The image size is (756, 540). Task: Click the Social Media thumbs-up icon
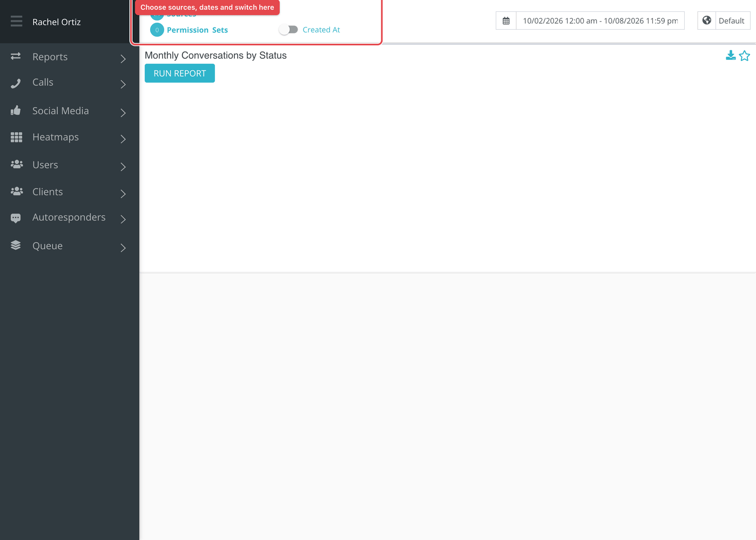click(16, 110)
